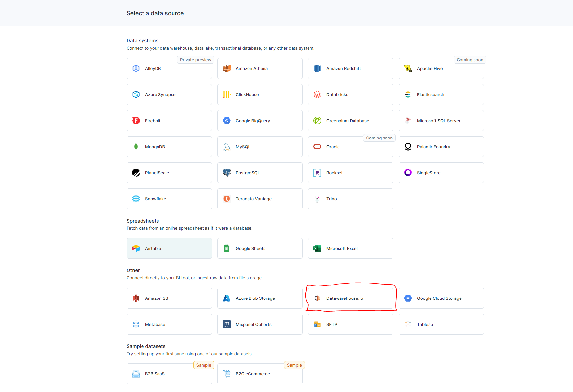Choose the B2C eCommerce sample dataset

pos(260,374)
